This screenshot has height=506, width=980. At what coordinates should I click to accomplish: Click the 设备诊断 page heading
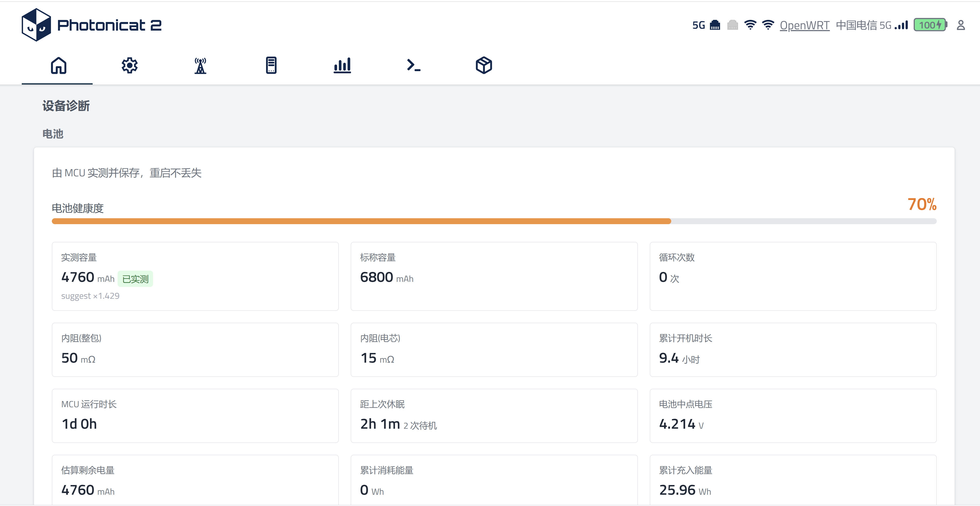tap(66, 106)
